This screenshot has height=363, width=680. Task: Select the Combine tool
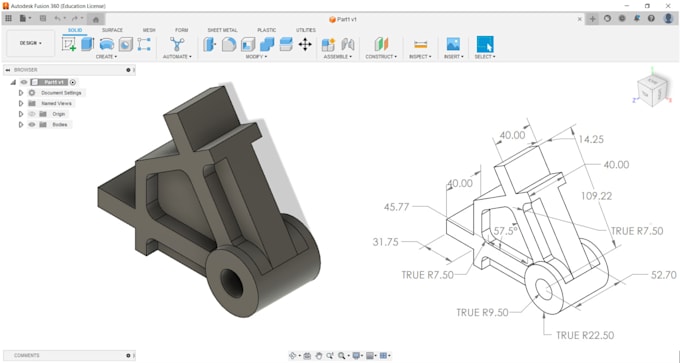pos(267,44)
